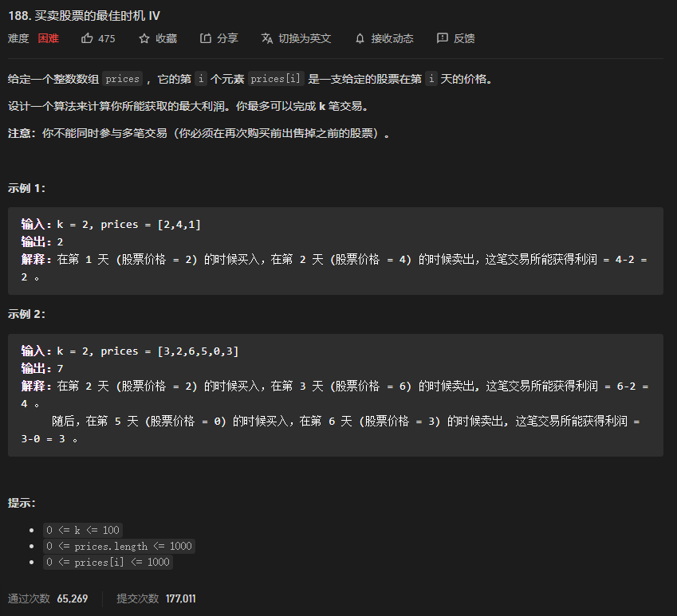Click the 提交次数 count 177,011
The image size is (677, 616).
click(180, 598)
